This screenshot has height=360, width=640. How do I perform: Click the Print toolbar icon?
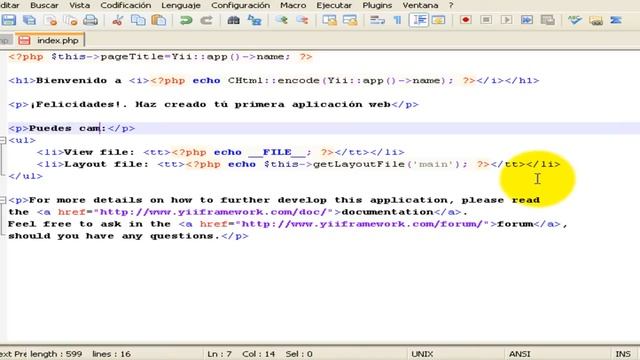coord(91,20)
